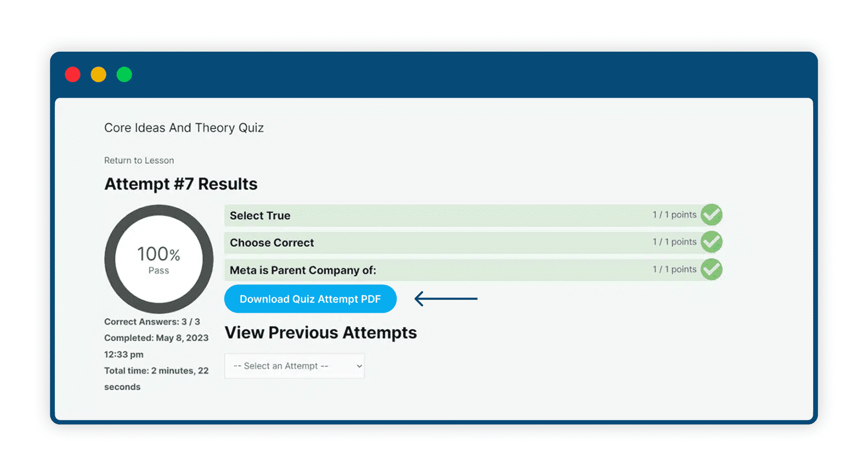This screenshot has width=868, height=476.
Task: Click the Correct Answers 3 / 3 text
Action: pos(152,322)
